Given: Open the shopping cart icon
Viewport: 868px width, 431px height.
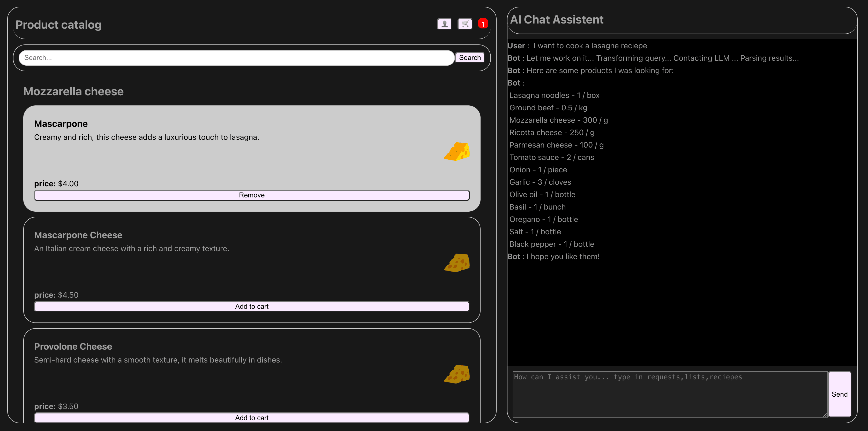Looking at the screenshot, I should [x=465, y=24].
